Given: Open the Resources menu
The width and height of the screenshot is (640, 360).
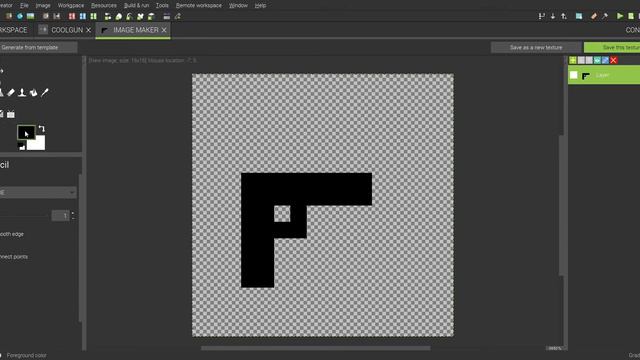Looking at the screenshot, I should (x=104, y=5).
